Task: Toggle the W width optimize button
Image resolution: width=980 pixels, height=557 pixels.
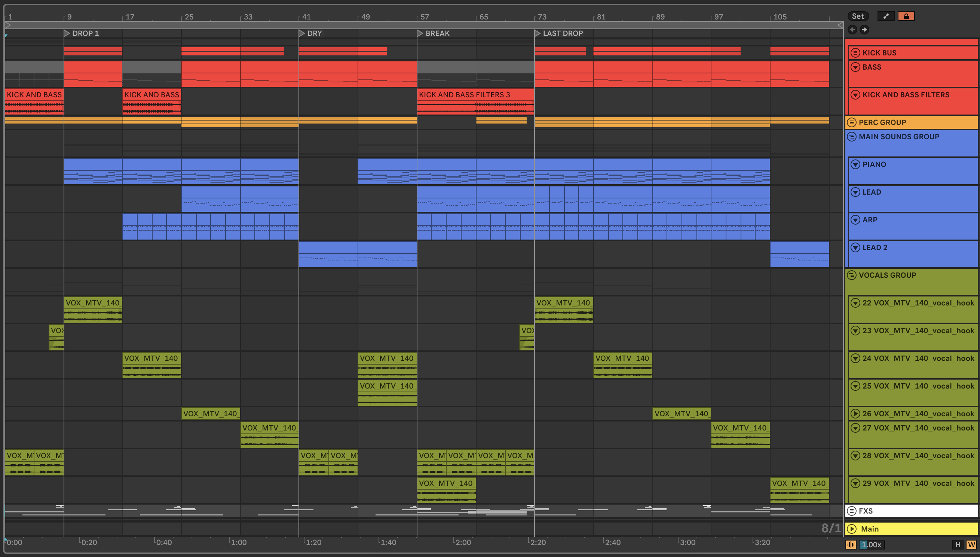Action: point(971,544)
